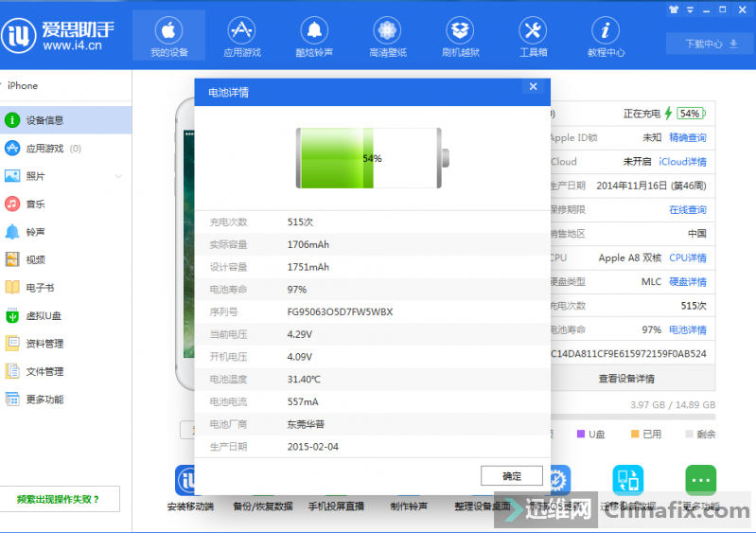This screenshot has height=533, width=756.
Task: Click 硬盘详情 link
Action: point(688,282)
